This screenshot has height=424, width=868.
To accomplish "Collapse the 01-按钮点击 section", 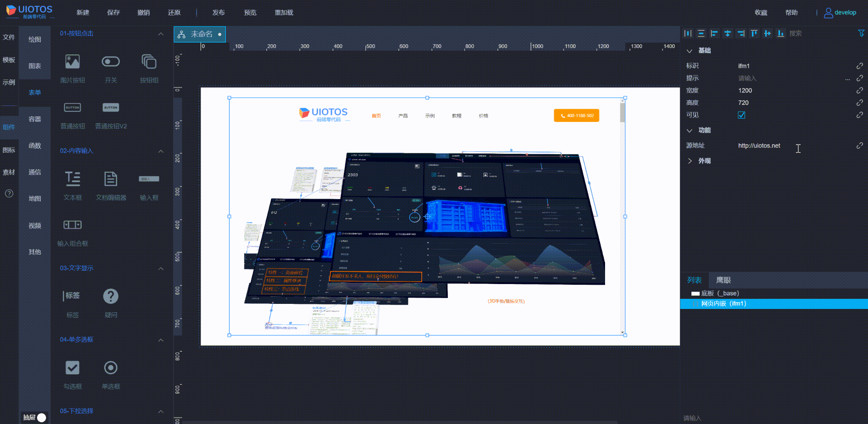I will point(161,34).
